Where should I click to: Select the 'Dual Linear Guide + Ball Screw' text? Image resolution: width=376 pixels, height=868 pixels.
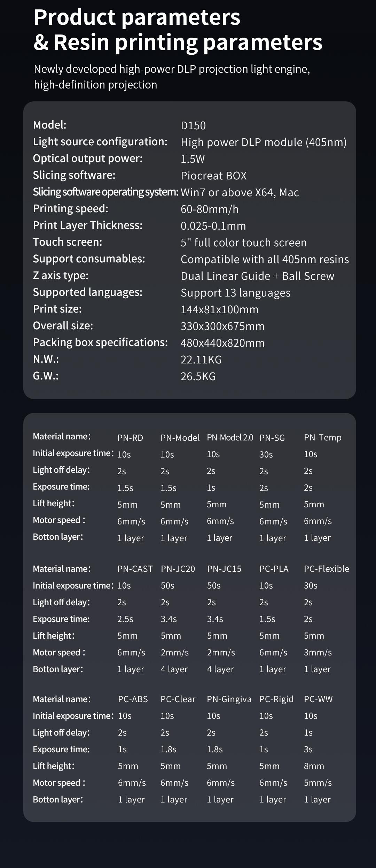(x=257, y=276)
